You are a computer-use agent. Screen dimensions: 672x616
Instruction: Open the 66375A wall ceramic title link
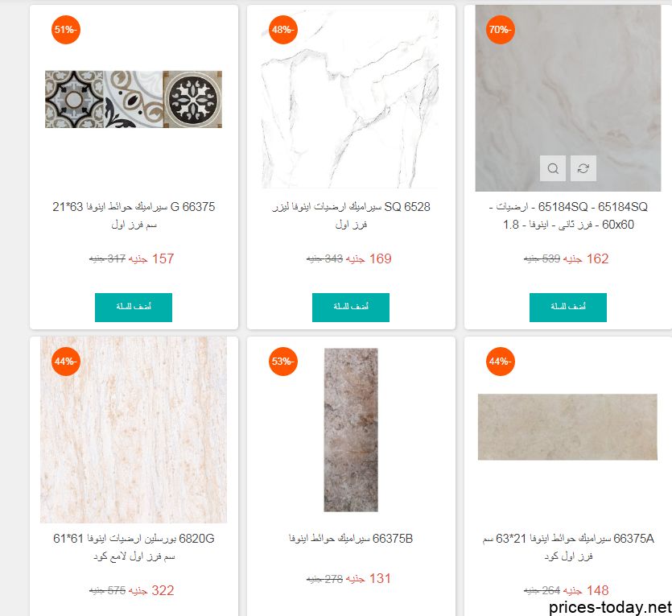[568, 548]
